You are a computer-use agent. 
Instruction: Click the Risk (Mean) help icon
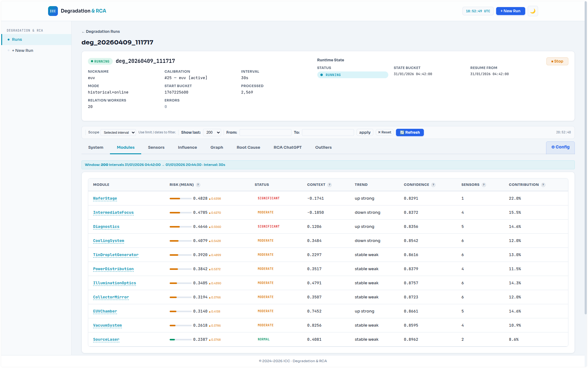pos(198,185)
